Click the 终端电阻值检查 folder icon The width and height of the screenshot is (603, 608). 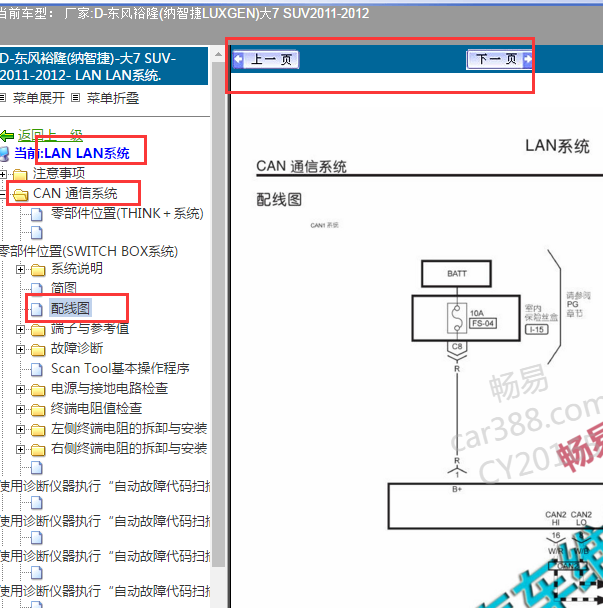click(x=38, y=410)
